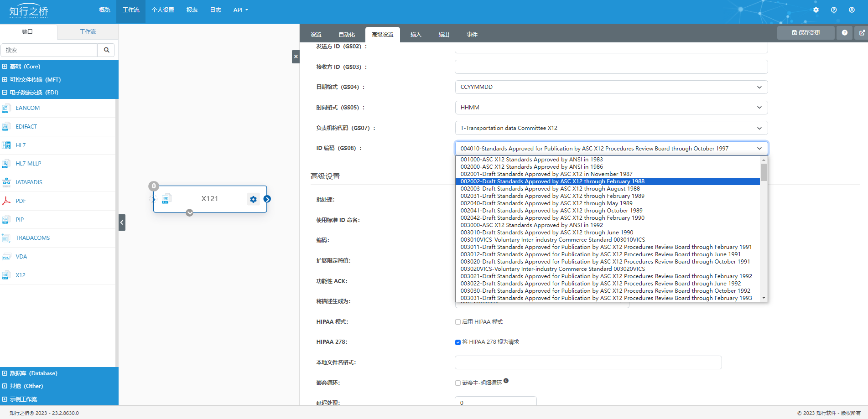Select the X12 connector in the sidebar
The height and width of the screenshot is (419, 868).
(21, 275)
